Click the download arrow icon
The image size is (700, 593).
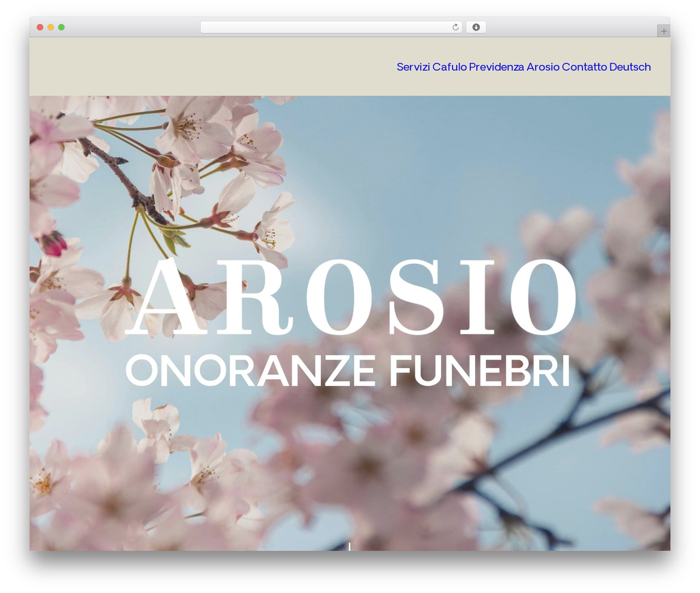pos(476,27)
